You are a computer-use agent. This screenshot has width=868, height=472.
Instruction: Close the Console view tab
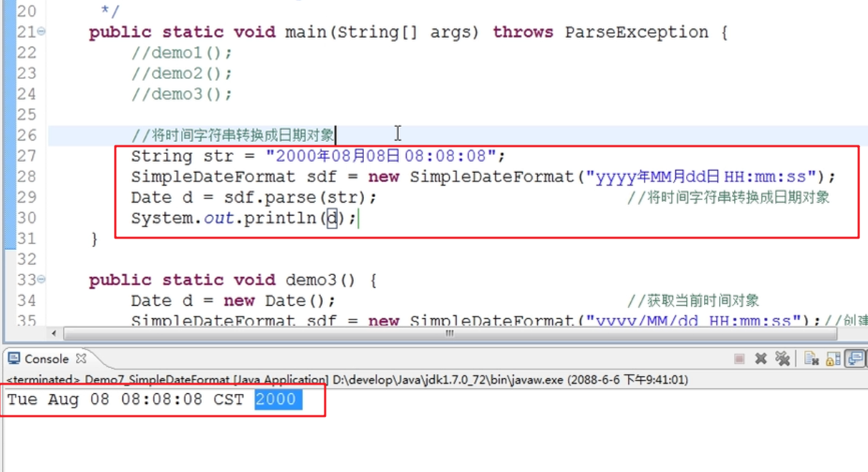(x=81, y=358)
